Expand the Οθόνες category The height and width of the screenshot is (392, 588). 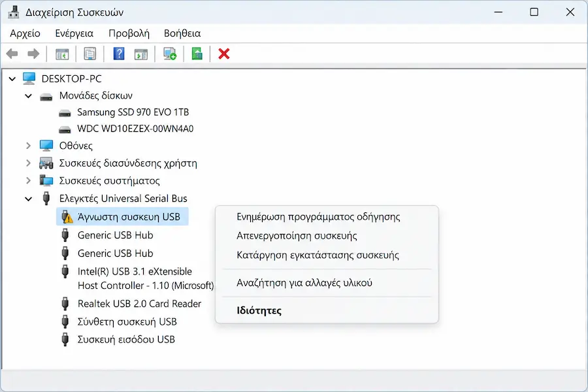29,146
